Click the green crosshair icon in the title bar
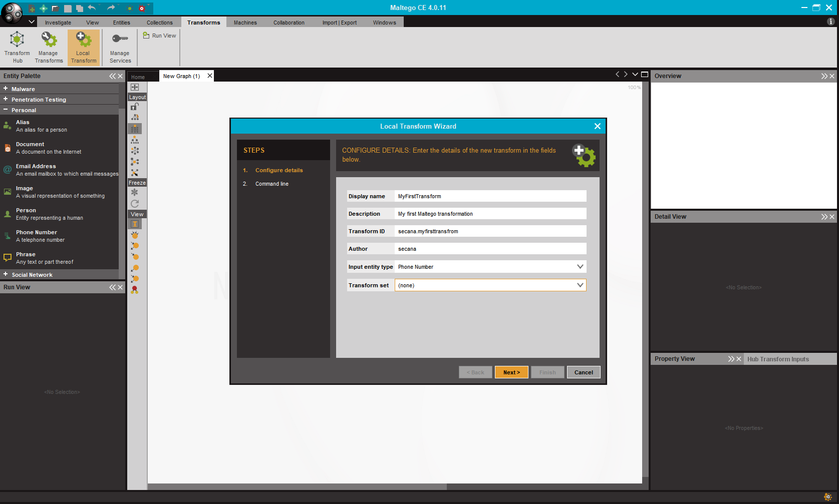The height and width of the screenshot is (504, 839). click(44, 9)
